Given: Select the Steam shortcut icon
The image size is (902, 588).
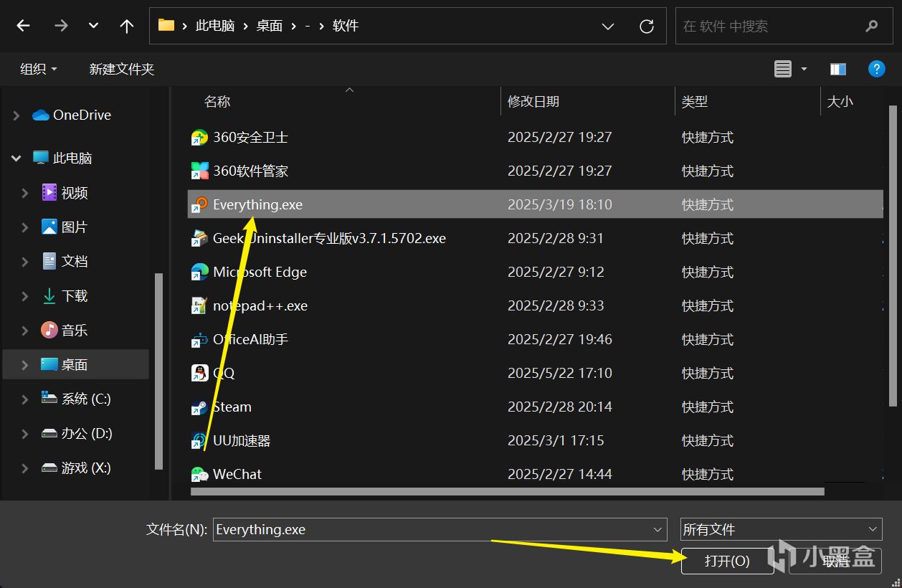Looking at the screenshot, I should 199,407.
